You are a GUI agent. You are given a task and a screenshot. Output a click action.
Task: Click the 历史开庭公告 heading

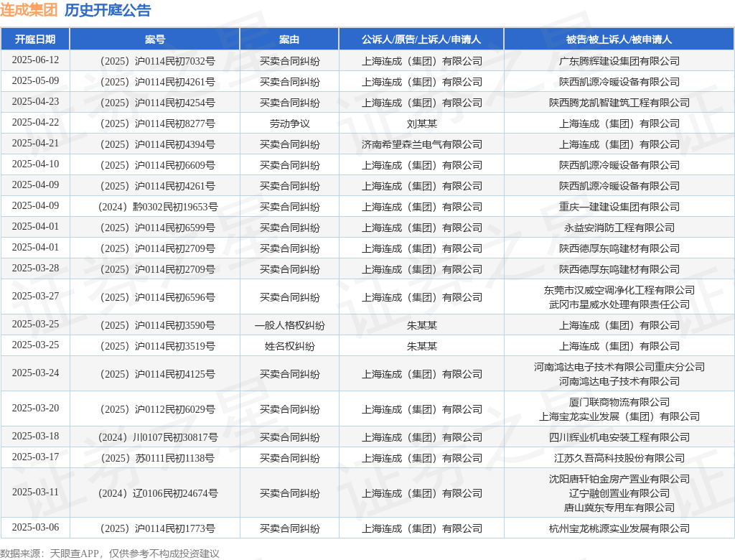[x=108, y=10]
